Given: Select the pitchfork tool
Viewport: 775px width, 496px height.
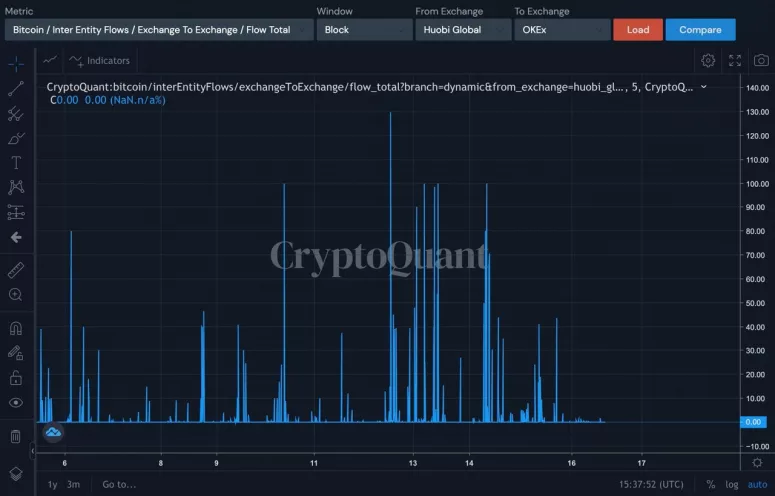Looking at the screenshot, I should tap(16, 114).
